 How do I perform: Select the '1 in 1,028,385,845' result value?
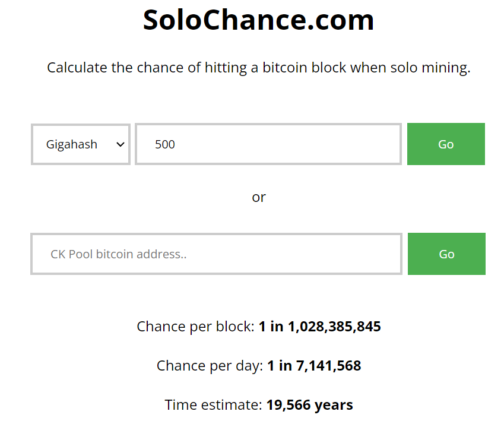(320, 326)
